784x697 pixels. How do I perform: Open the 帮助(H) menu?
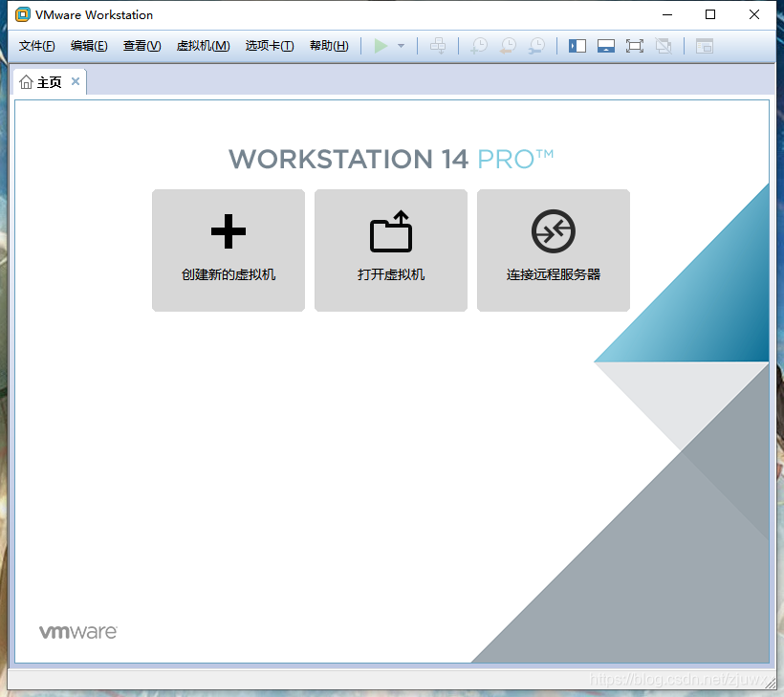[x=329, y=46]
